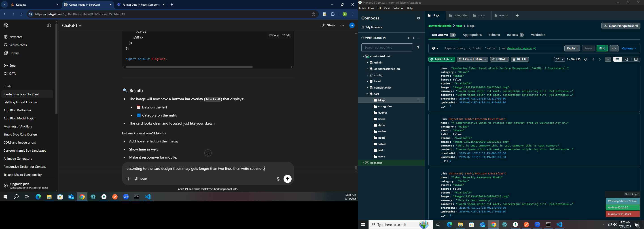The image size is (644, 229).
Task: Jump to bottom of ChatGPT conversation
Action: (x=208, y=153)
